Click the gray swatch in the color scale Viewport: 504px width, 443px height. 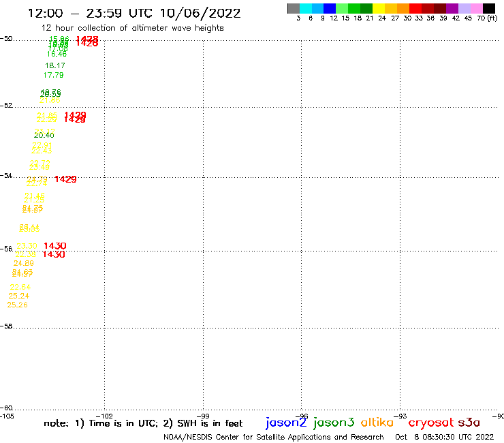tap(294, 8)
